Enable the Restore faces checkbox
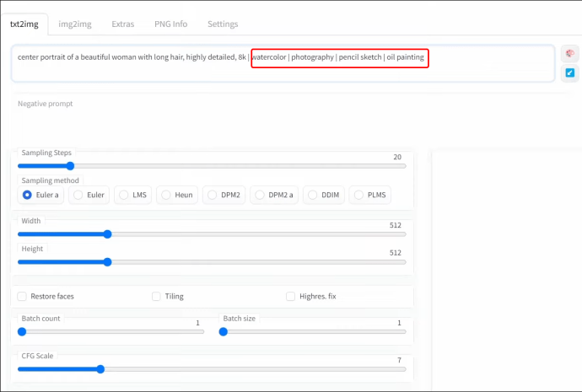Image resolution: width=582 pixels, height=392 pixels. pos(23,297)
